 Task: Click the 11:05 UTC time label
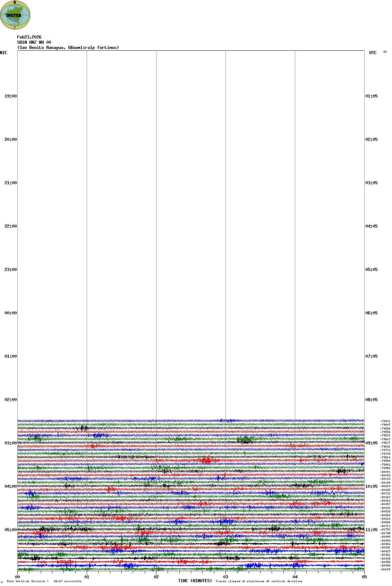371,530
